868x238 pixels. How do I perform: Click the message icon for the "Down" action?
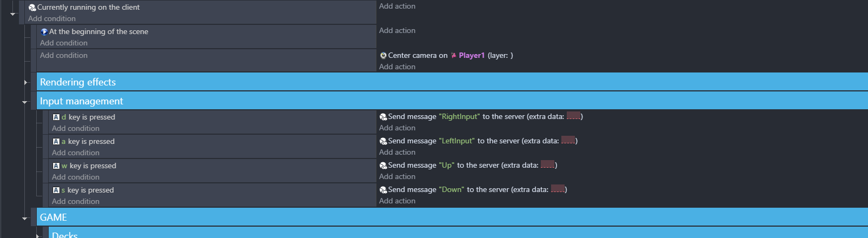coord(383,190)
